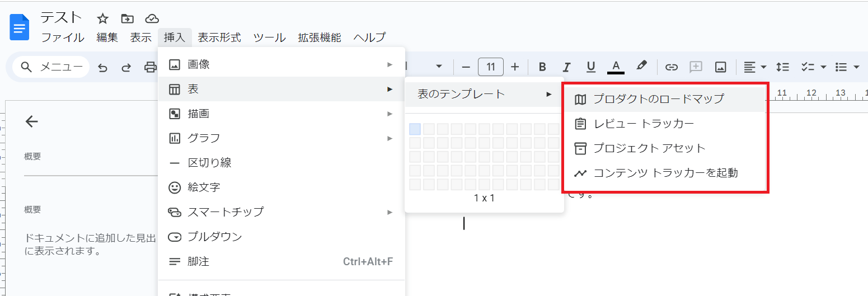Click the highlighter pen icon
868x296 pixels.
pyautogui.click(x=641, y=67)
